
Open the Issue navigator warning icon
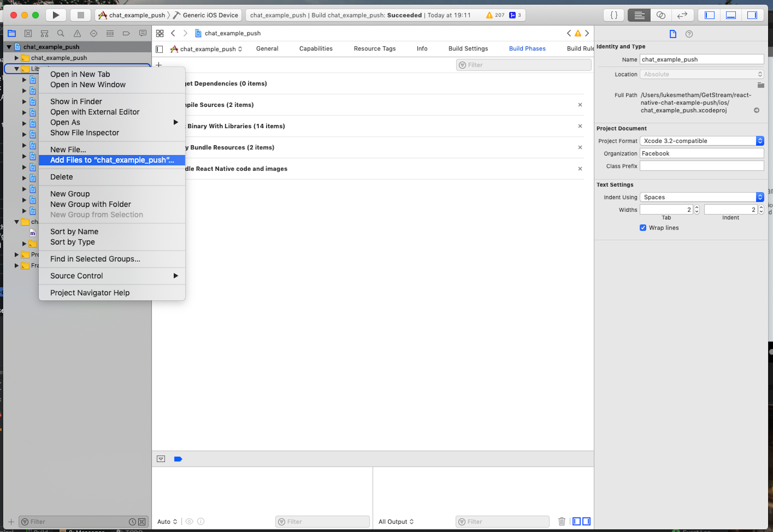pos(77,33)
